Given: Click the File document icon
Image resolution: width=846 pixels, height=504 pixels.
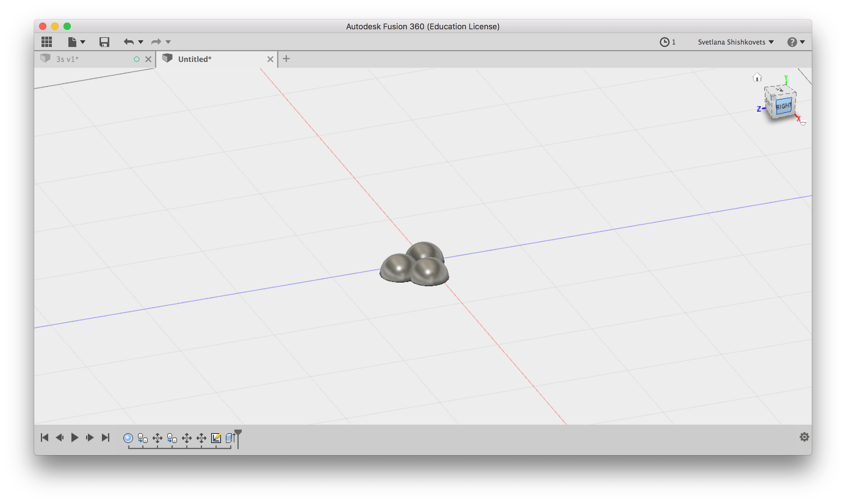Looking at the screenshot, I should (x=72, y=42).
